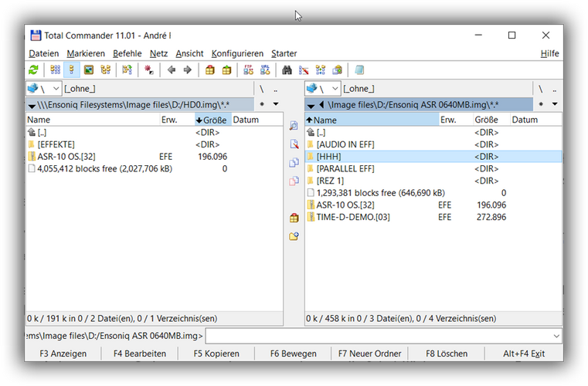
Task: Click F6 Bewegen button
Action: [x=294, y=354]
